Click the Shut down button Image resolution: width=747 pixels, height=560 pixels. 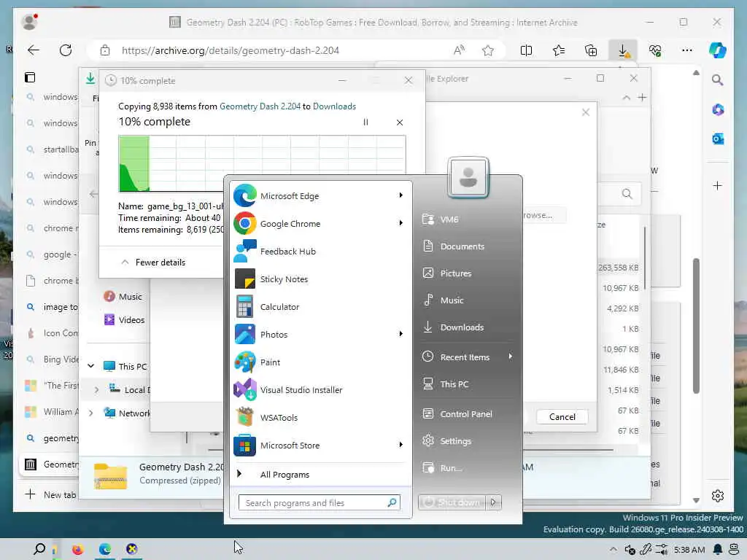(452, 502)
